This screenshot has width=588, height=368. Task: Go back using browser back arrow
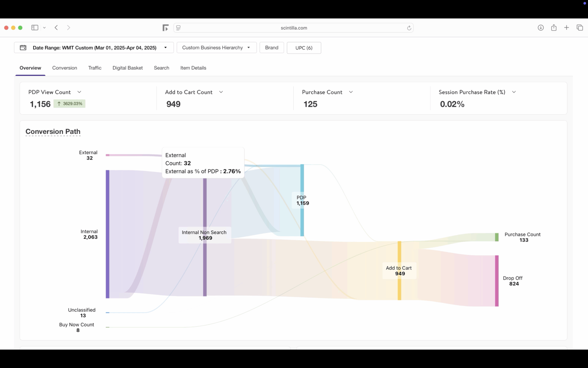coord(56,28)
